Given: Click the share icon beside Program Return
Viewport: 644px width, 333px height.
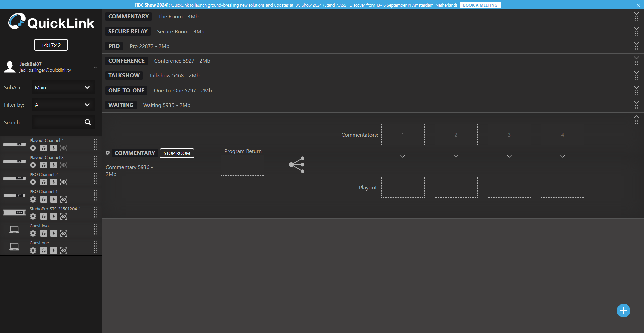Looking at the screenshot, I should coord(297,165).
